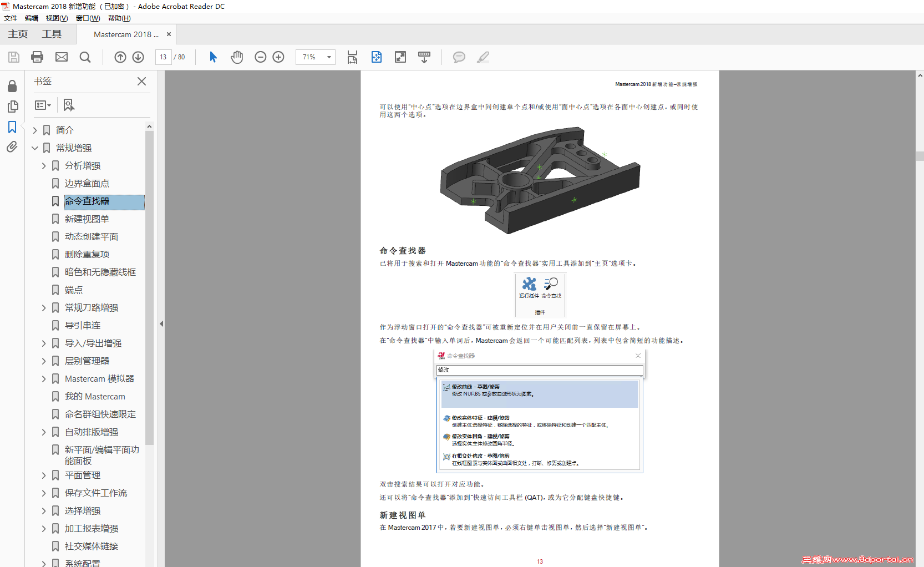Viewport: 924px width, 567px height.
Task: Open the 文件 menu
Action: coord(11,18)
